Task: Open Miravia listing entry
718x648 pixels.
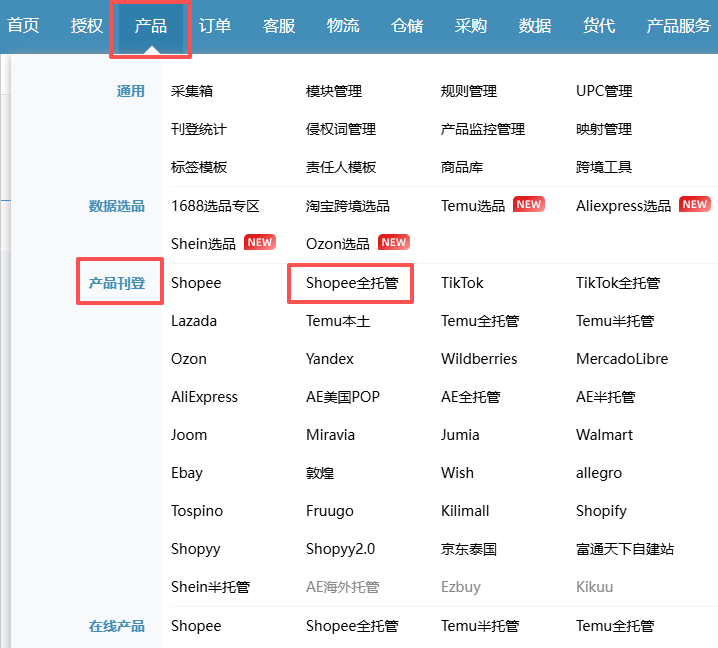Action: click(x=330, y=435)
